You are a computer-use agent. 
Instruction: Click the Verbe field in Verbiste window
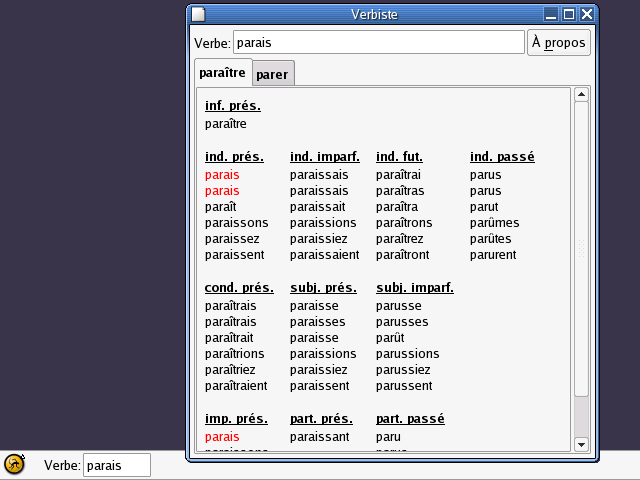click(x=379, y=42)
